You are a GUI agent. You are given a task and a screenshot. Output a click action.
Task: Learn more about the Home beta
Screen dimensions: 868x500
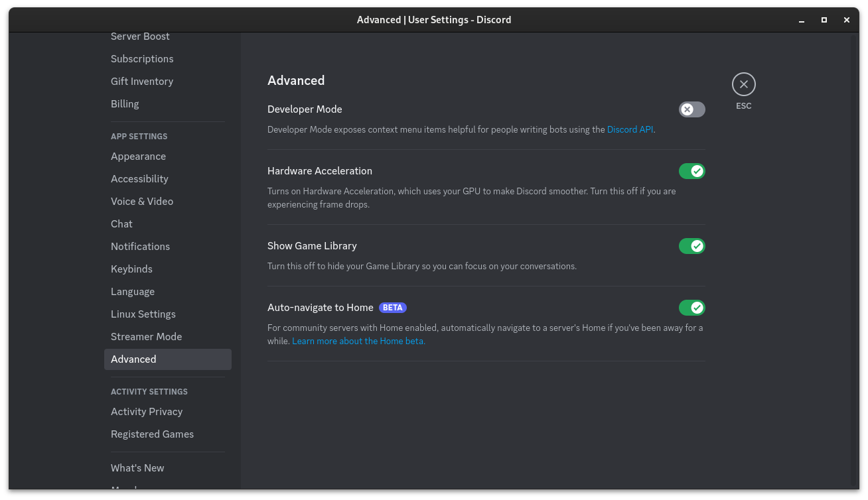coord(358,341)
